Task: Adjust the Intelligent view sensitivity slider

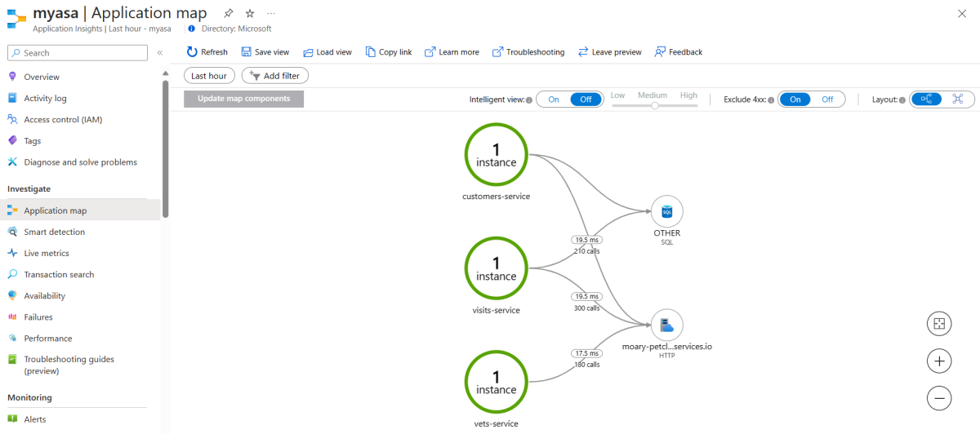Action: (x=654, y=105)
